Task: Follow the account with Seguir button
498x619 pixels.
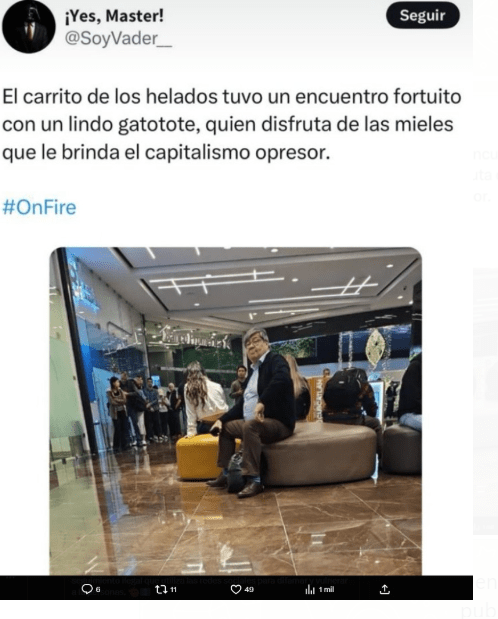Action: click(x=423, y=15)
